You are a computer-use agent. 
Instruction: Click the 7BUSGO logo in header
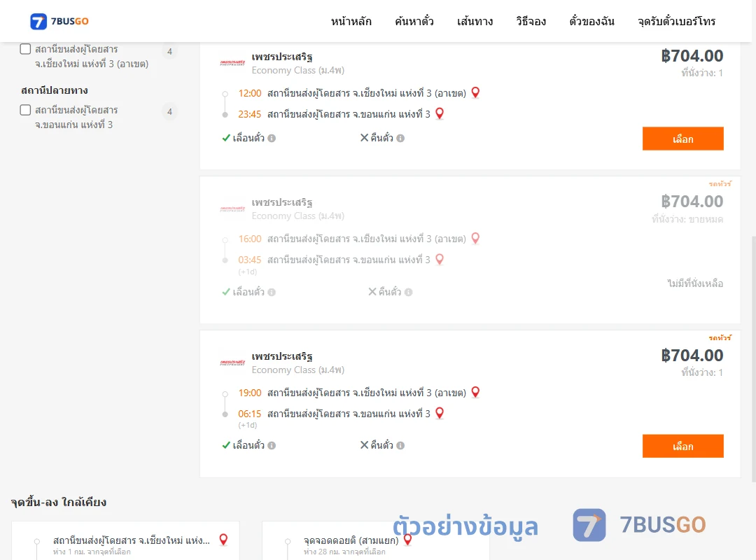point(59,21)
